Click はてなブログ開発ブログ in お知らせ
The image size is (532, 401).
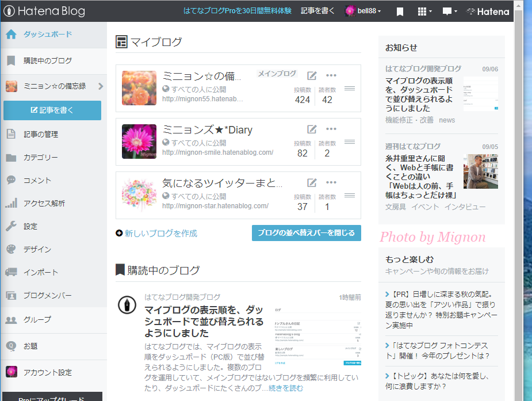point(423,69)
